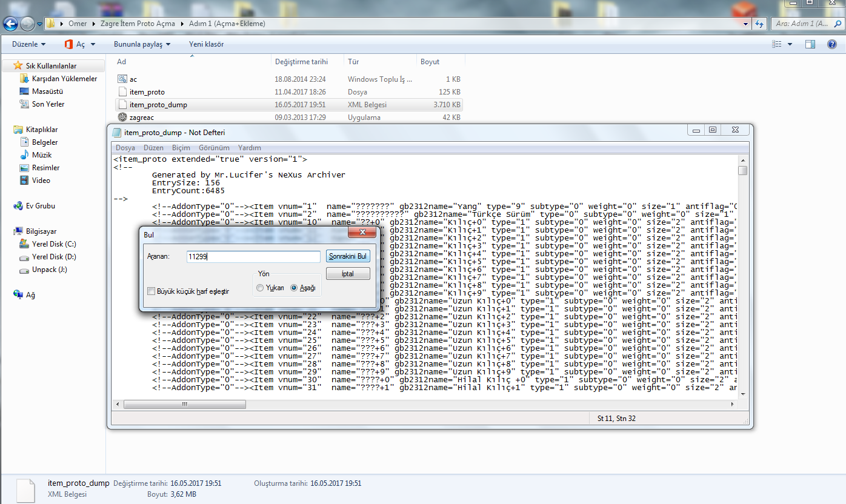Click the Ev Grubu homegroup icon
The image size is (846, 504).
(18, 206)
